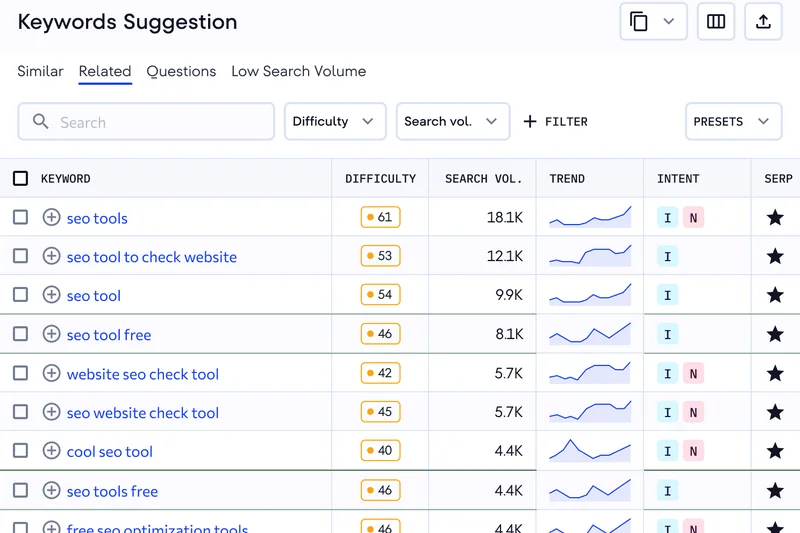The height and width of the screenshot is (533, 800).
Task: Click the plus icon next to 'seo tools'
Action: coord(51,217)
